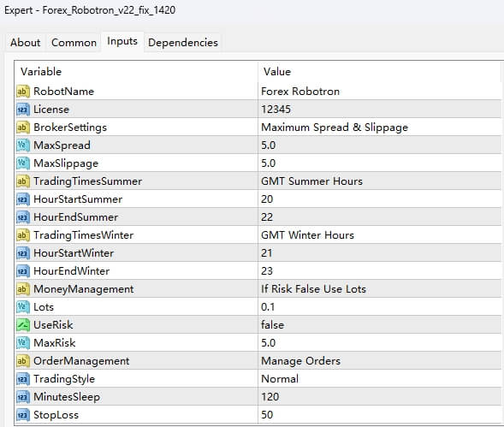Switch to the About tab
Screen dimensions: 504x427
(x=26, y=43)
